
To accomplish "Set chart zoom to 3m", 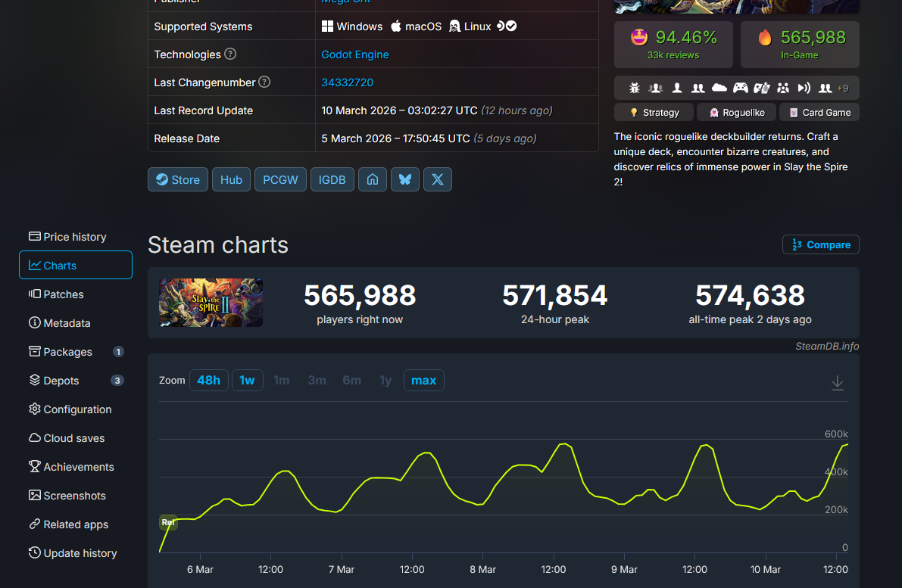I will point(317,381).
